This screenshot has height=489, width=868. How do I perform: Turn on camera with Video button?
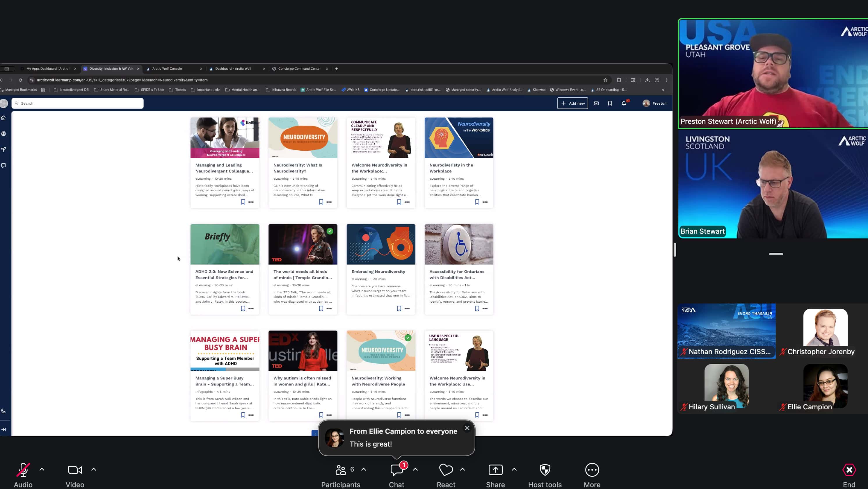point(75,475)
